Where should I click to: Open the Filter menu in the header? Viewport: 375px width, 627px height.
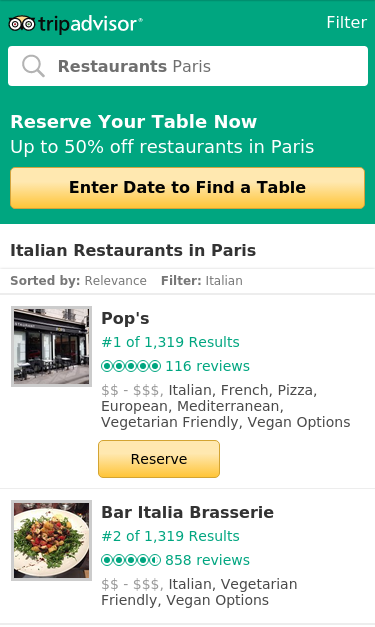(x=347, y=22)
